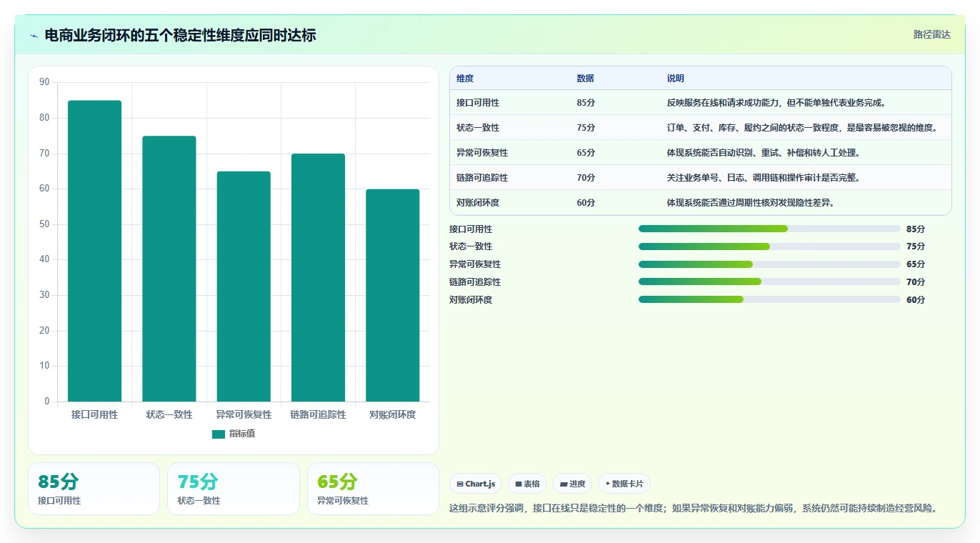Click the 路径雷达 label in the header

pos(932,34)
